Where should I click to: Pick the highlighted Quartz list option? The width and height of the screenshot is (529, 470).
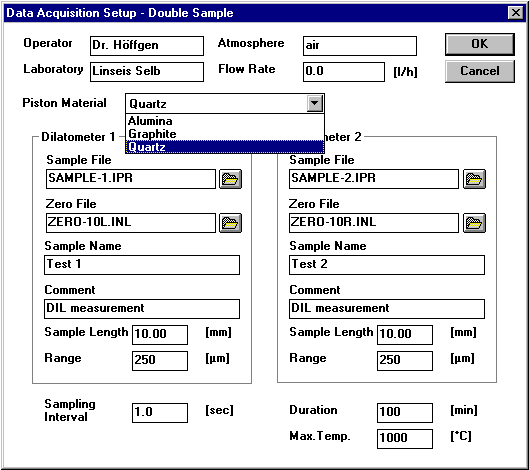(x=225, y=147)
